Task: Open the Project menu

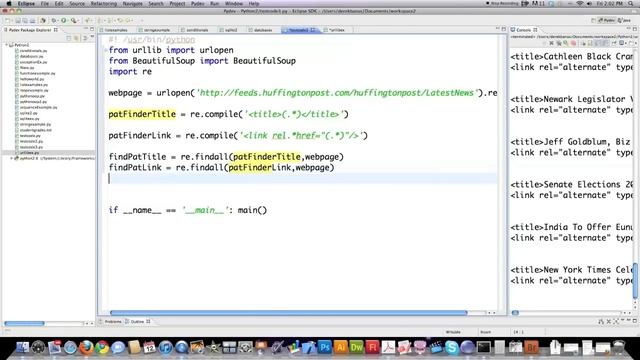Action: point(177,3)
